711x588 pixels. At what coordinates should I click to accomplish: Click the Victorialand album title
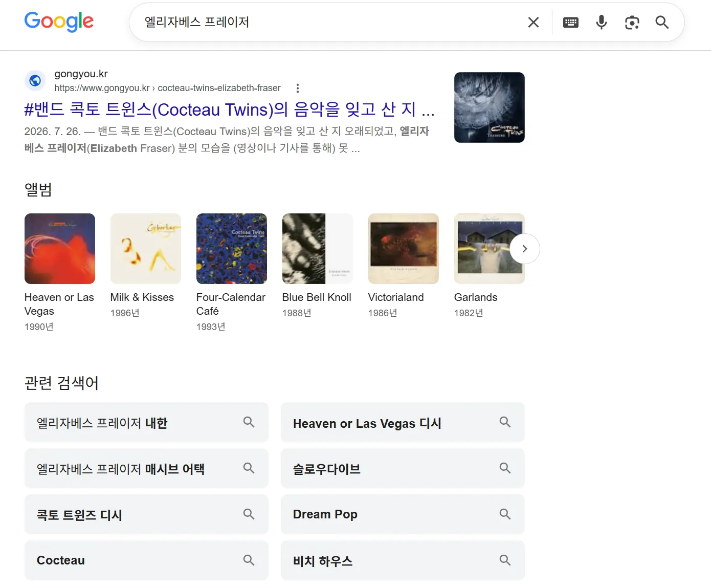click(396, 297)
